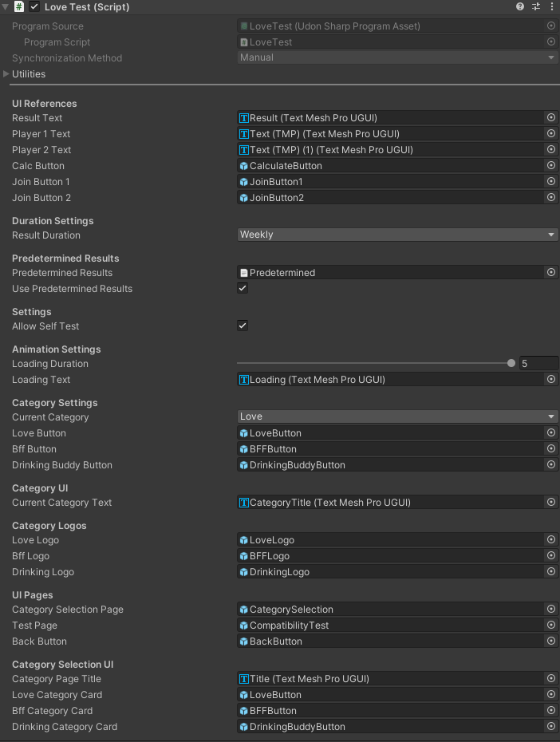Click the Loading Duration value field
This screenshot has height=742, width=560.
pos(538,364)
